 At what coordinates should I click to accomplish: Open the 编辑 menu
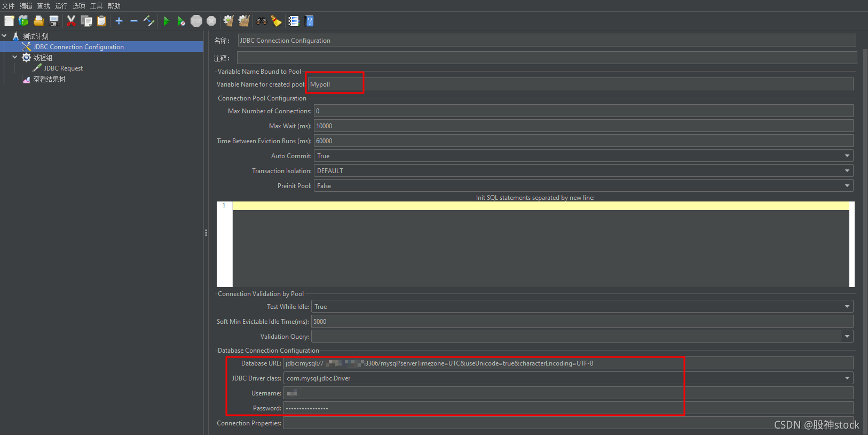point(26,6)
